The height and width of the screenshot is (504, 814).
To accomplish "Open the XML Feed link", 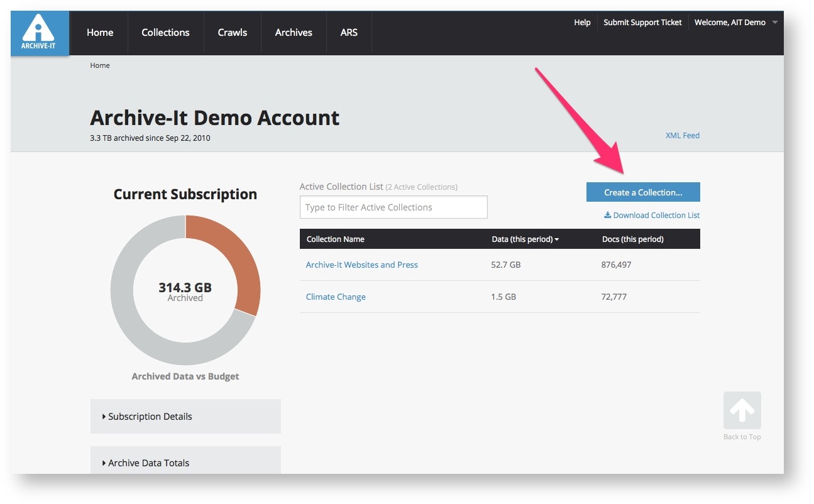I will pos(682,136).
